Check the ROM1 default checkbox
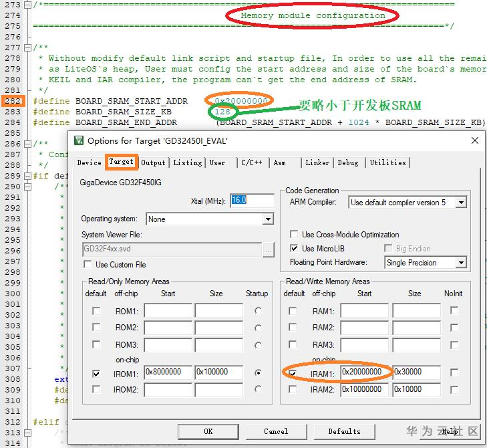The width and height of the screenshot is (487, 448). coord(96,311)
